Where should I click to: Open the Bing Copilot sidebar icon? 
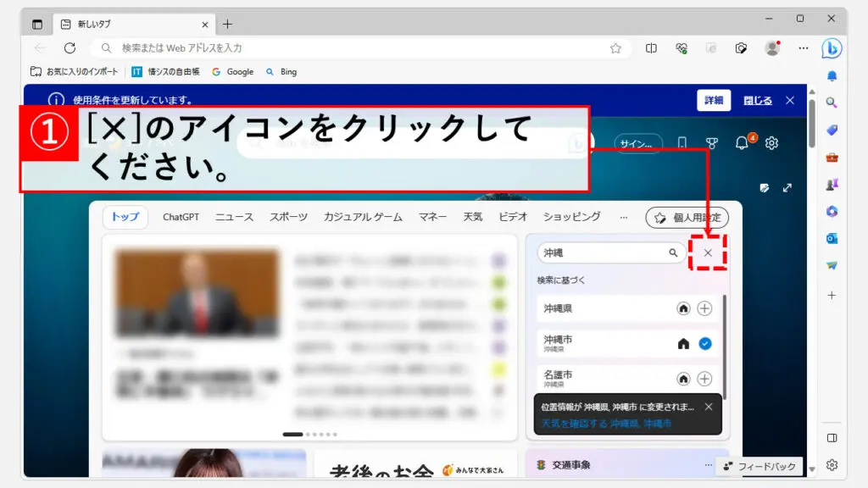tap(832, 48)
